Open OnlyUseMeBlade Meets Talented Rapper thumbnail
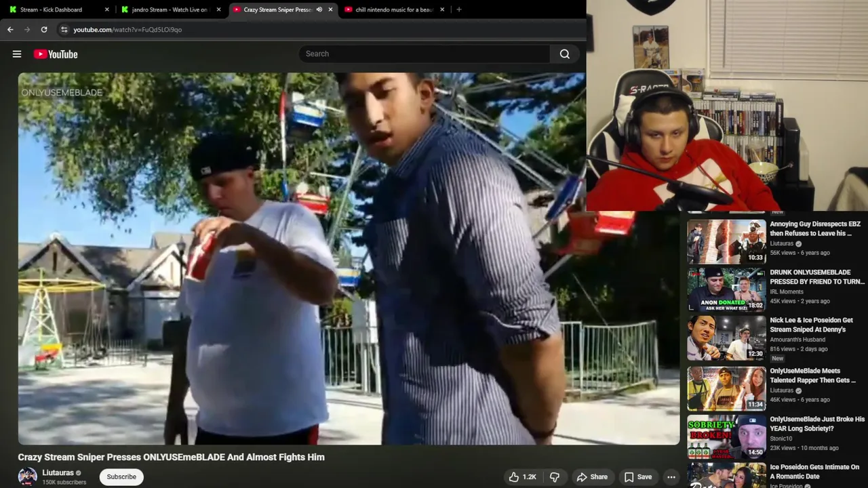The width and height of the screenshot is (868, 488). [x=726, y=389]
